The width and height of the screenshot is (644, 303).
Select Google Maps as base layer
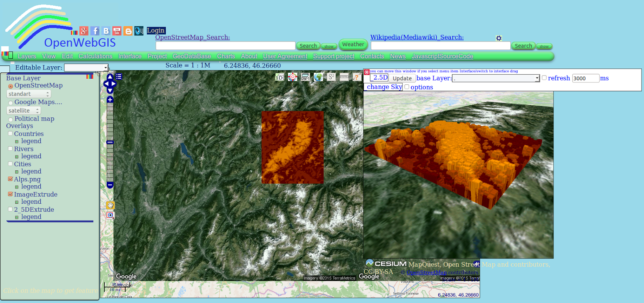10,103
